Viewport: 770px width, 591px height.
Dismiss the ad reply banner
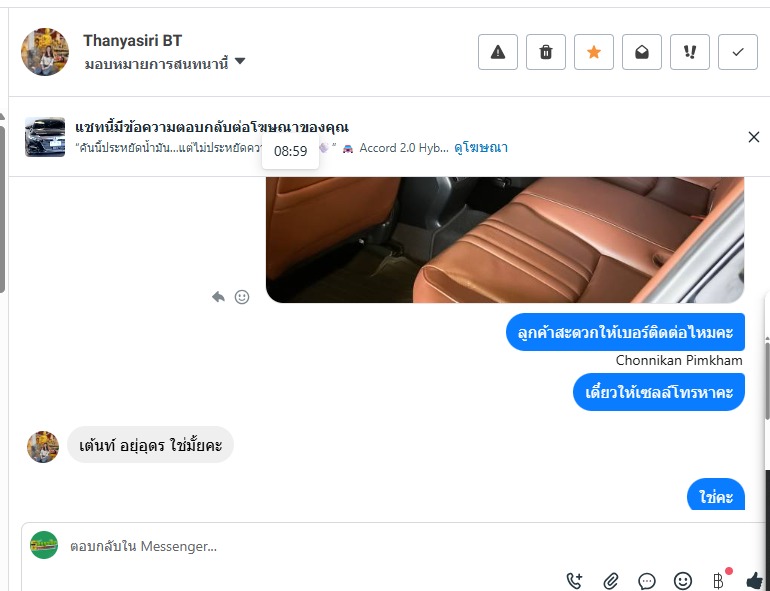coord(754,137)
